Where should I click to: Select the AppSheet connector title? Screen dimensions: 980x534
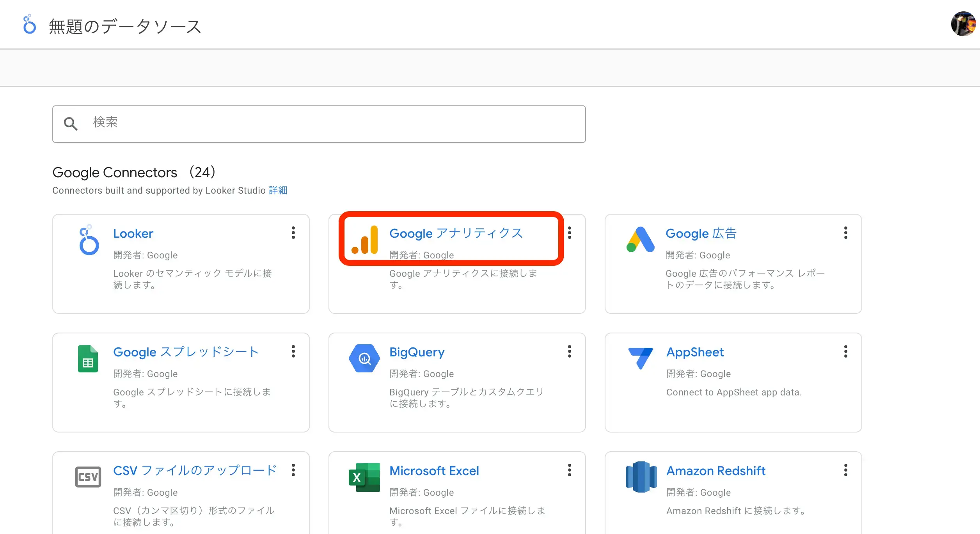pyautogui.click(x=695, y=352)
